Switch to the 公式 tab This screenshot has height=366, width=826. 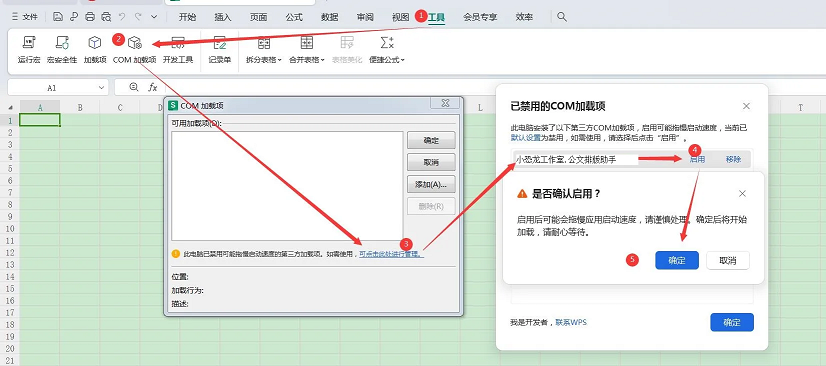[x=294, y=17]
